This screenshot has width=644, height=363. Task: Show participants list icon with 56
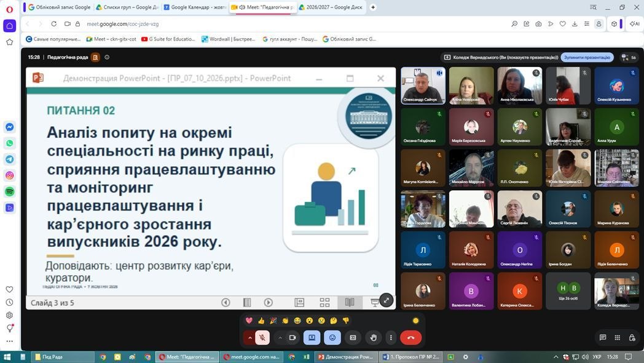629,57
